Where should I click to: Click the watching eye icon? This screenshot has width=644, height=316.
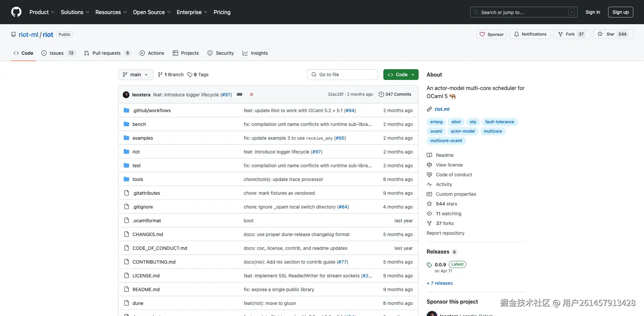click(x=429, y=214)
